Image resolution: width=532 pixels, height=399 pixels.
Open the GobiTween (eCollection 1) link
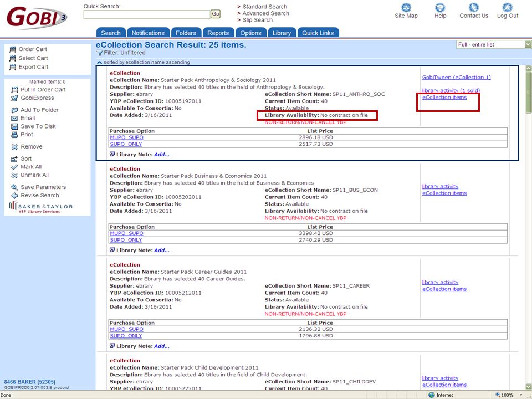click(x=456, y=78)
